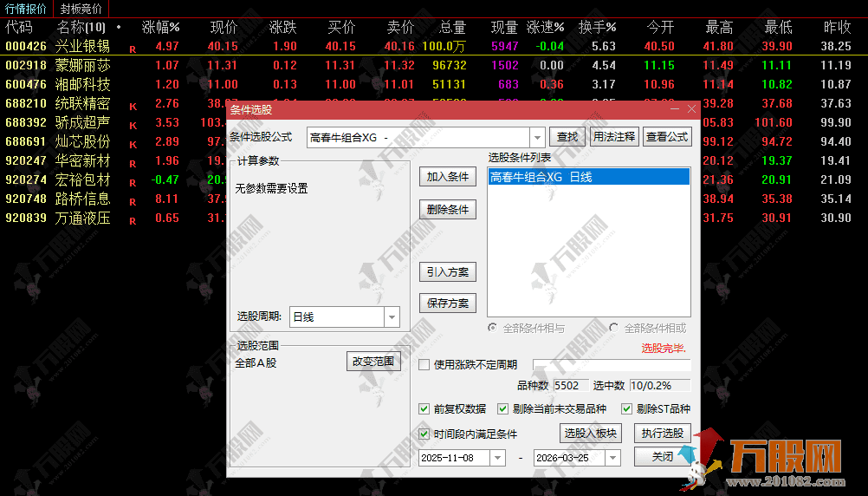This screenshot has width=868, height=496.
Task: Click 保存方案 button
Action: (447, 303)
